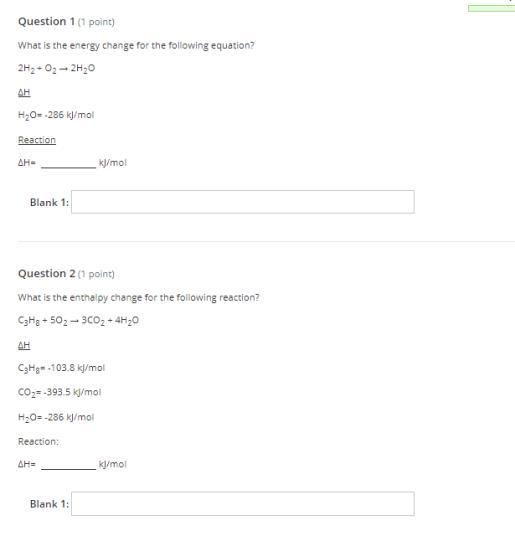
Task: Click the Question 2 Blank 1 answer field
Action: coord(243,504)
